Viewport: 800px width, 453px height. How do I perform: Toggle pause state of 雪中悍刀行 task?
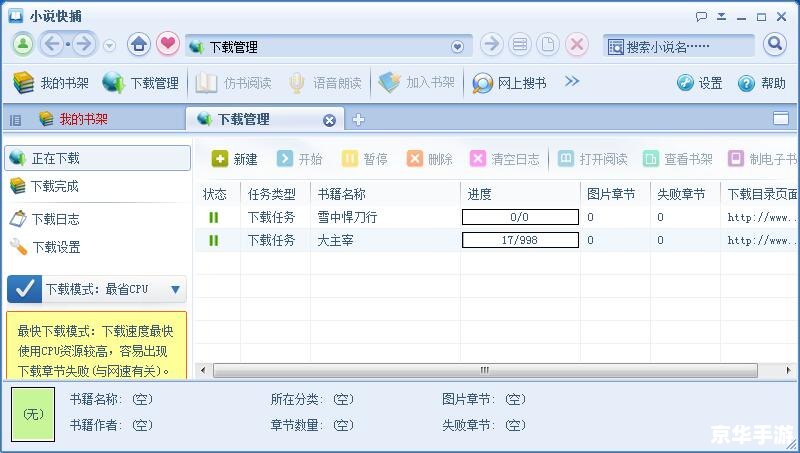click(213, 217)
